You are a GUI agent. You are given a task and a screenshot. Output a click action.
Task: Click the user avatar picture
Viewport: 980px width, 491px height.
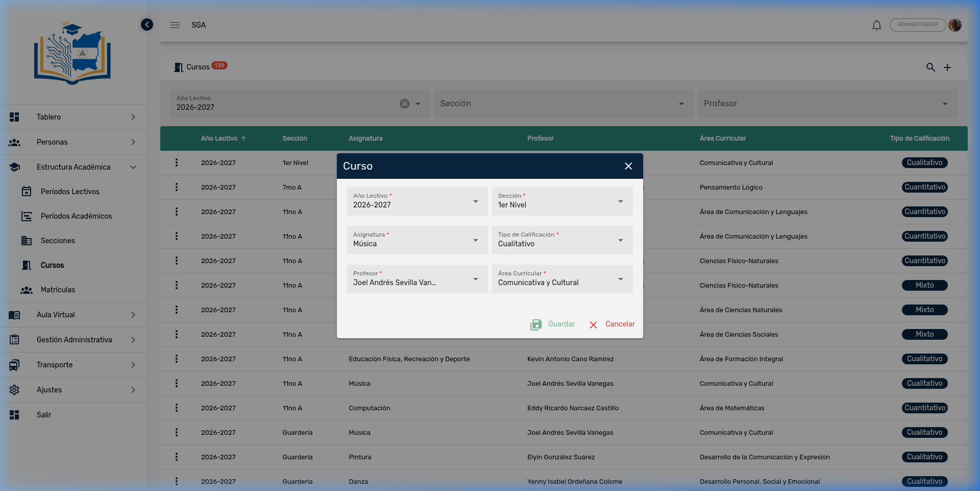pos(955,25)
